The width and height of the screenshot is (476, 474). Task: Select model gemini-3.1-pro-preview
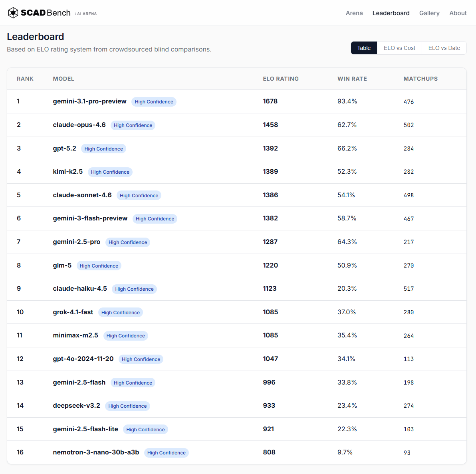click(x=89, y=101)
